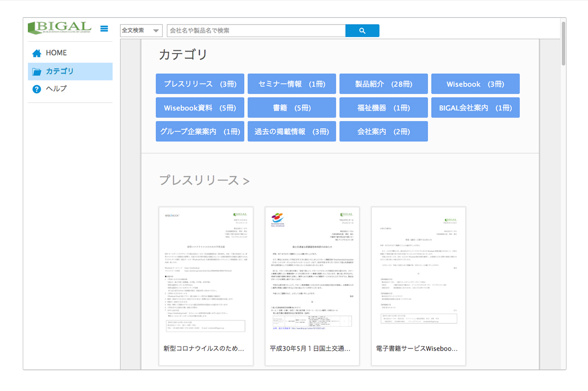Open the 書籍 (5冊) category
The height and width of the screenshot is (391, 588).
[291, 107]
